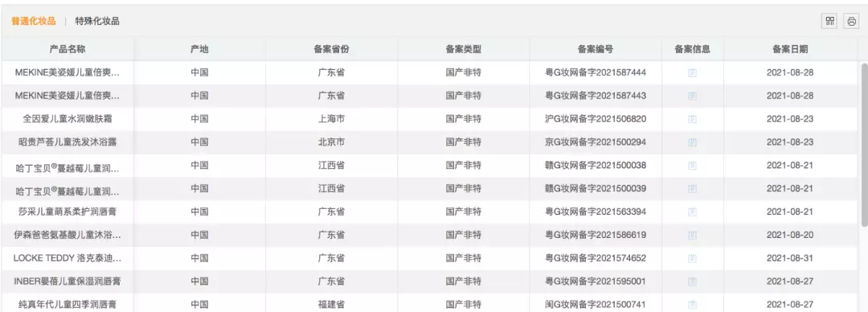Open filing info icon for 粤G妆网备字2021587443

click(x=692, y=96)
